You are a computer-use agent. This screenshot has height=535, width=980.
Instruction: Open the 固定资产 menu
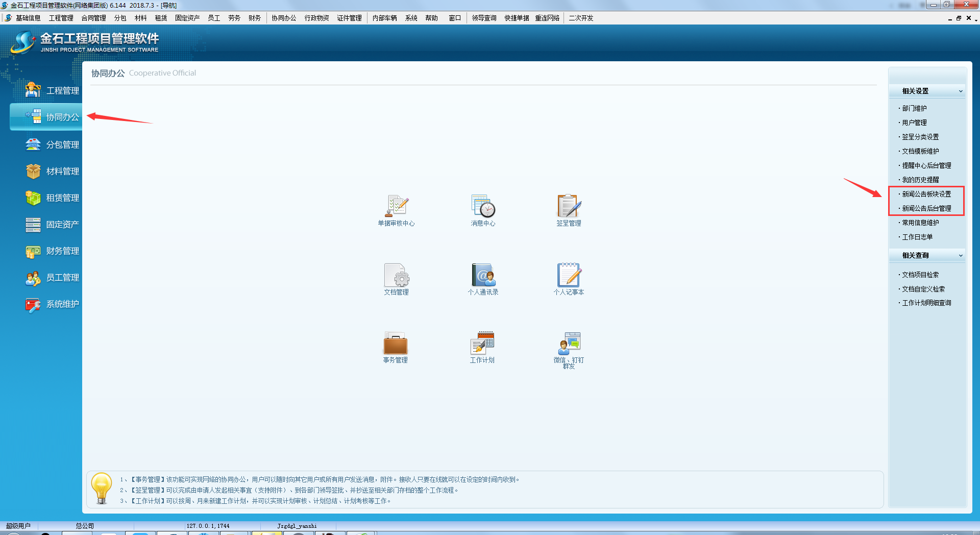tap(187, 18)
